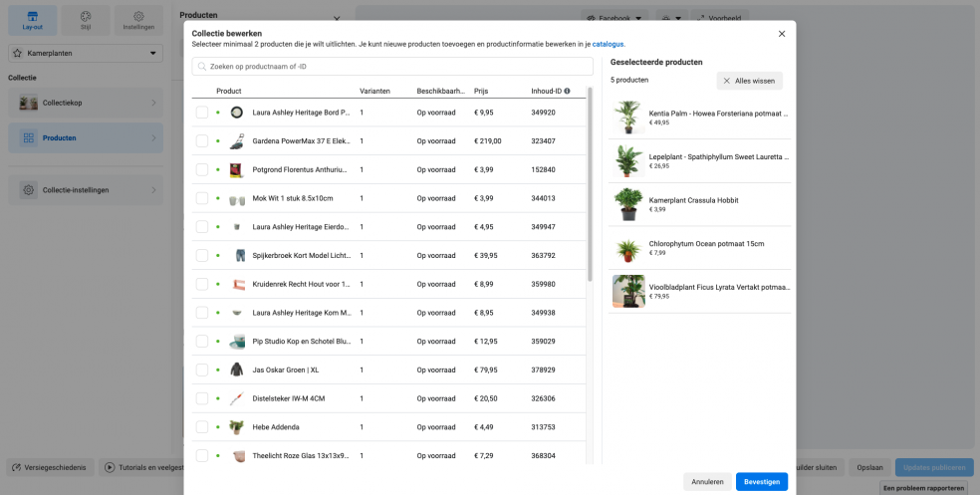980x495 pixels.
Task: Click the Opslaan button
Action: coord(869,467)
